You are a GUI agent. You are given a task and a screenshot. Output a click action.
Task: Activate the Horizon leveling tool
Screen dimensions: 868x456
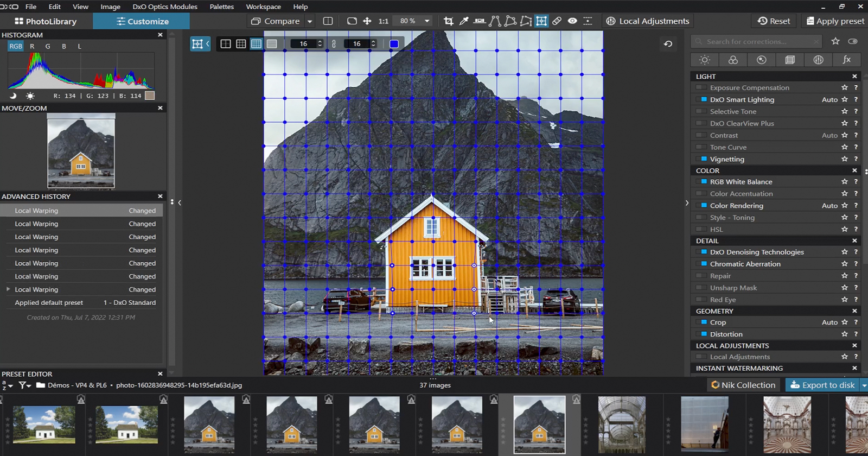point(480,21)
